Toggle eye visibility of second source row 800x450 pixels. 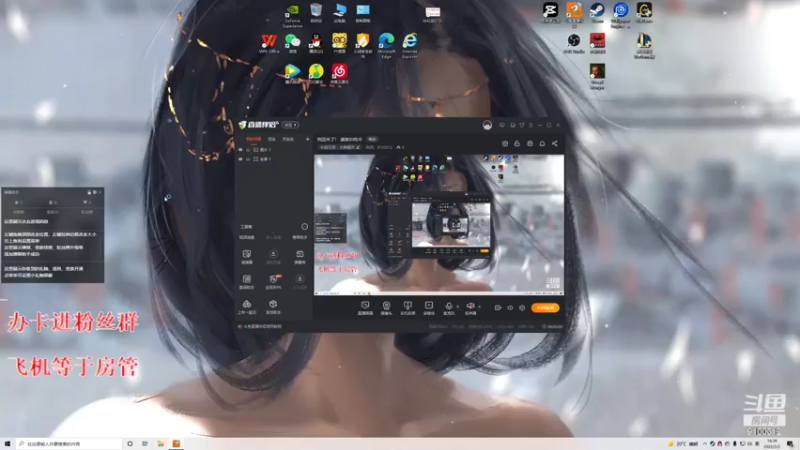pyautogui.click(x=241, y=159)
